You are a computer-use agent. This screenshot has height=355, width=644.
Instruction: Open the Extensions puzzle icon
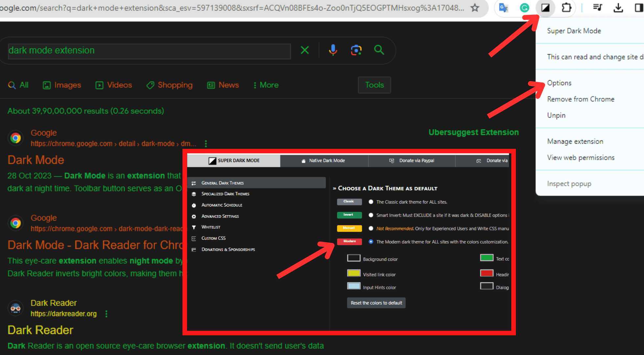[x=566, y=8]
